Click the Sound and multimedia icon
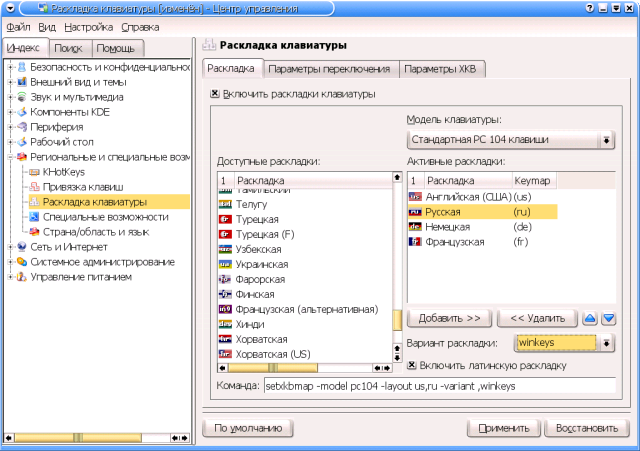The image size is (640, 451). click(21, 97)
